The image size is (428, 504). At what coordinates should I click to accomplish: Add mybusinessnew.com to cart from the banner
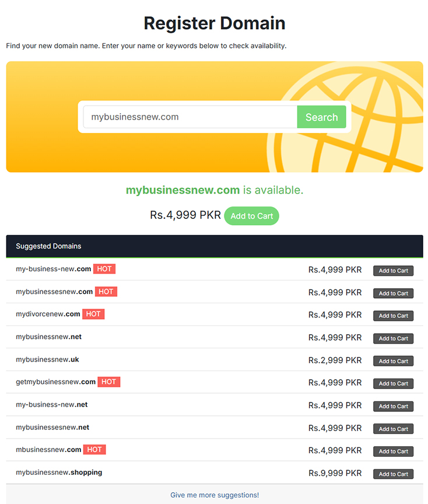tap(251, 215)
